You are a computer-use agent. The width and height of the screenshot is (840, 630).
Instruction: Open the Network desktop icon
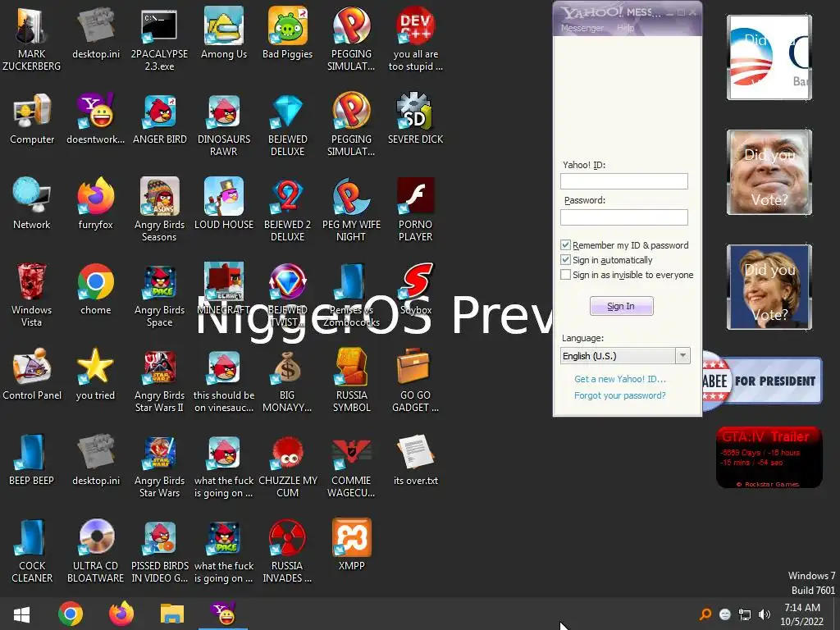pos(32,204)
